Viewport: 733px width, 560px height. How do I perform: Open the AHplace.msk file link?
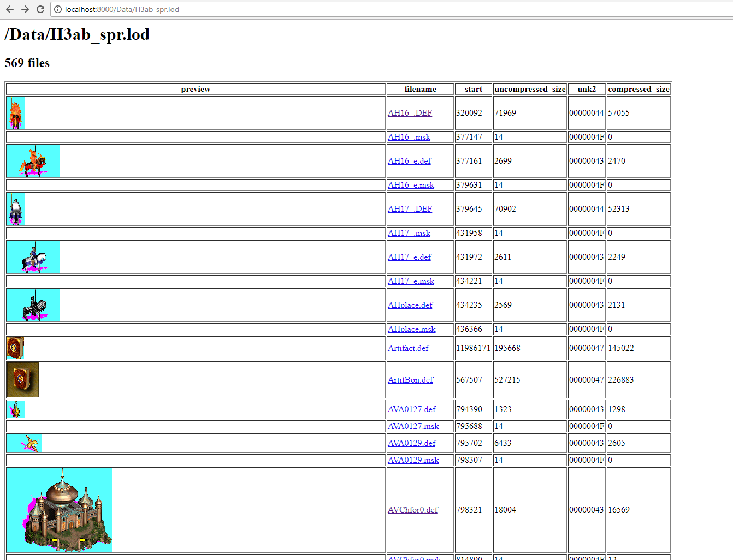click(411, 329)
